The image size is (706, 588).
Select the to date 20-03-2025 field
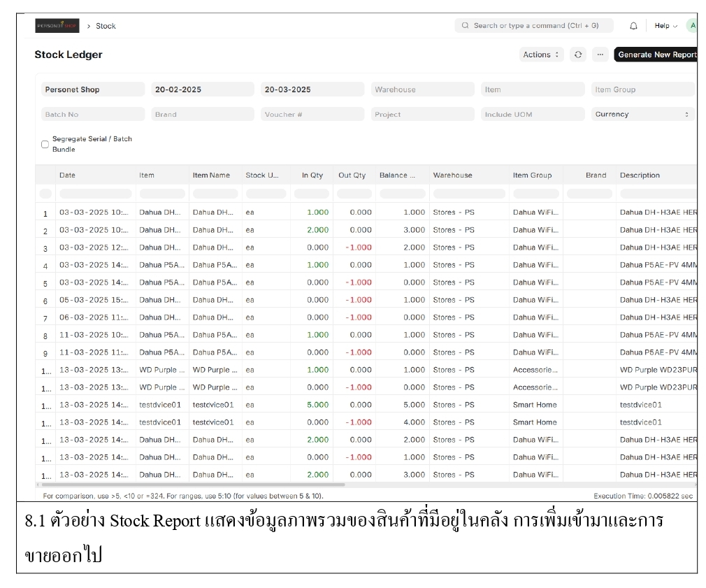312,89
